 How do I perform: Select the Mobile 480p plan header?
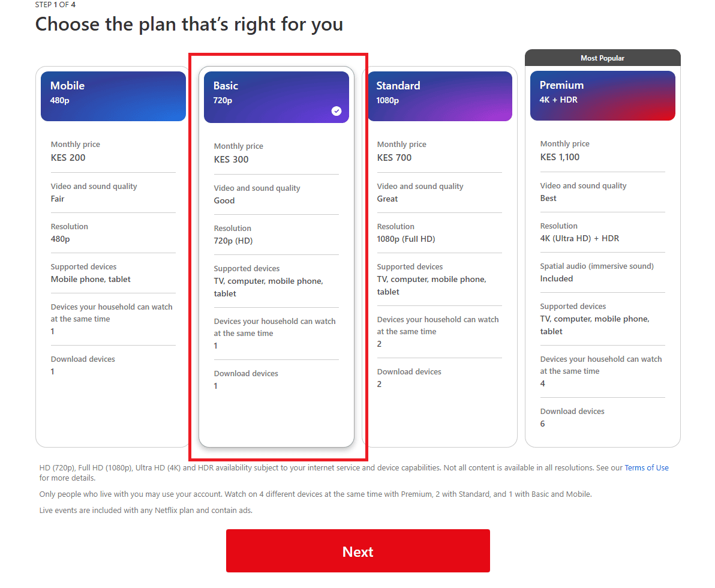pyautogui.click(x=113, y=96)
